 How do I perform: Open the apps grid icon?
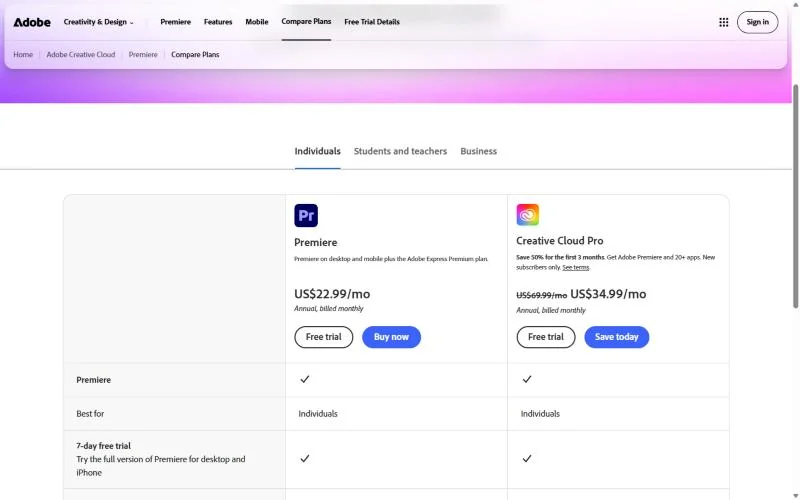723,22
